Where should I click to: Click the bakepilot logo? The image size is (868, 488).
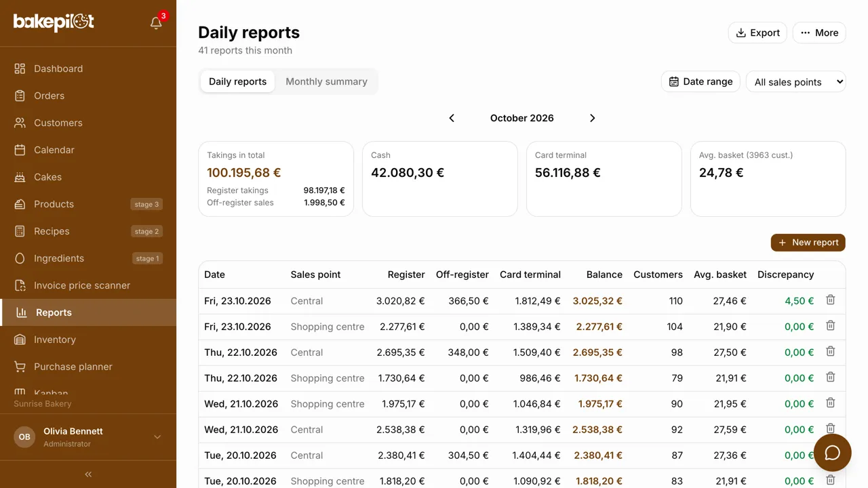(x=54, y=22)
